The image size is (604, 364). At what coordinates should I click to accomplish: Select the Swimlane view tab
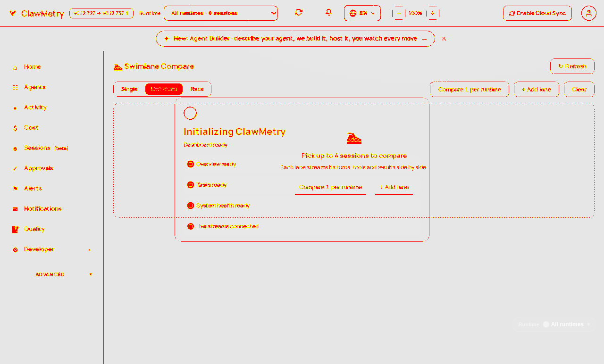[164, 89]
